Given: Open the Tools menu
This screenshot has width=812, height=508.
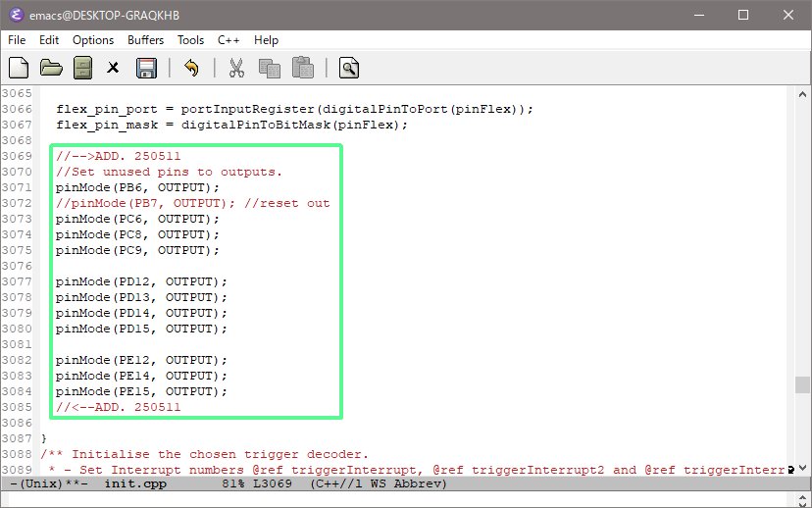Looking at the screenshot, I should coord(190,40).
